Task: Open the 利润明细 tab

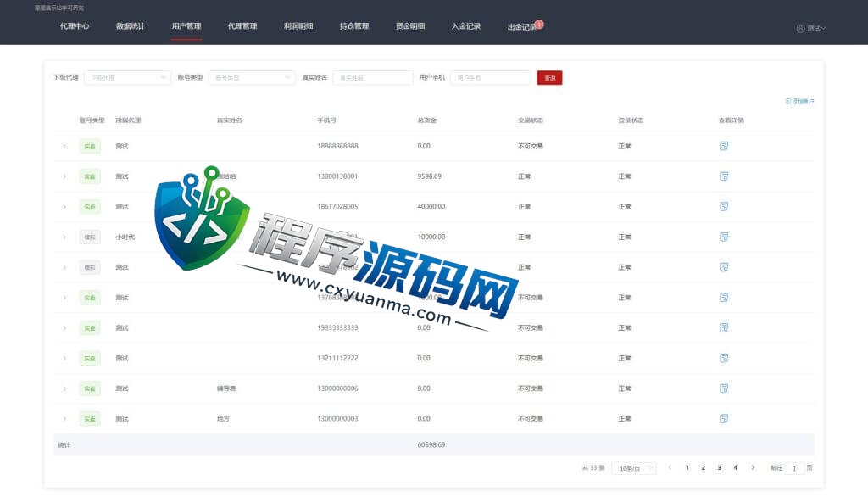Action: point(298,26)
